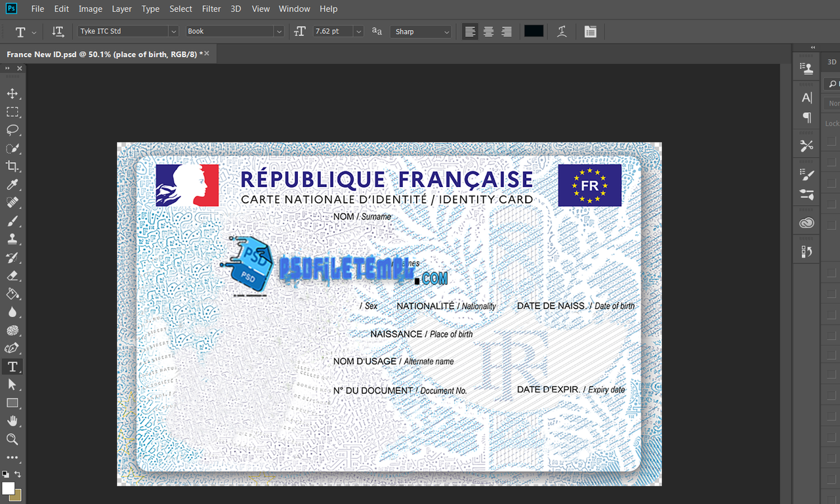Select the Pen tool
Screen dimensions: 840x504
(12, 348)
